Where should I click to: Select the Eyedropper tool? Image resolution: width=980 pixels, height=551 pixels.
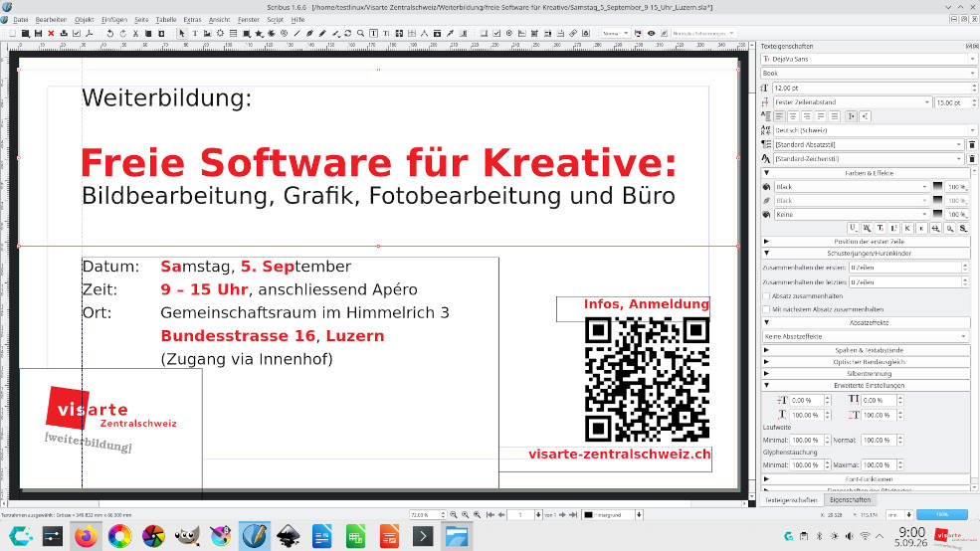click(450, 33)
